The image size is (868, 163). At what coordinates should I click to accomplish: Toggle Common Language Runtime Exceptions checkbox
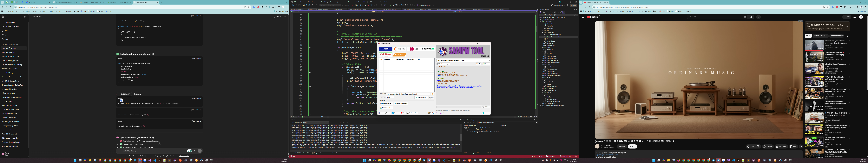point(466,128)
